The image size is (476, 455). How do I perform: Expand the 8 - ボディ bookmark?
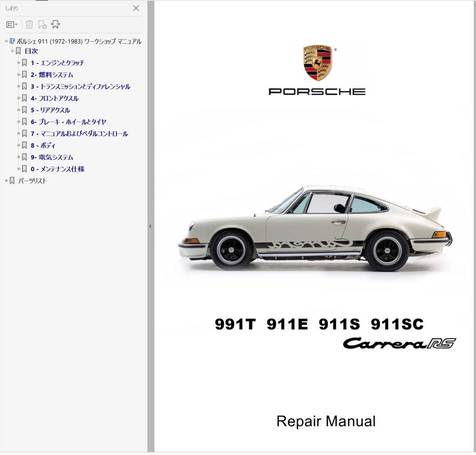(x=19, y=145)
